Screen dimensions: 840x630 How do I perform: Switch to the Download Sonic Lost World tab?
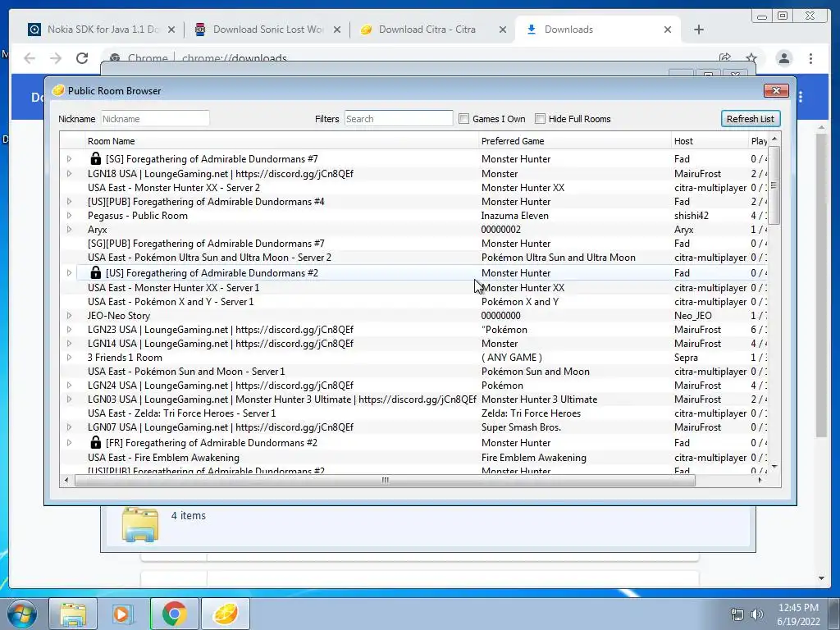(267, 30)
